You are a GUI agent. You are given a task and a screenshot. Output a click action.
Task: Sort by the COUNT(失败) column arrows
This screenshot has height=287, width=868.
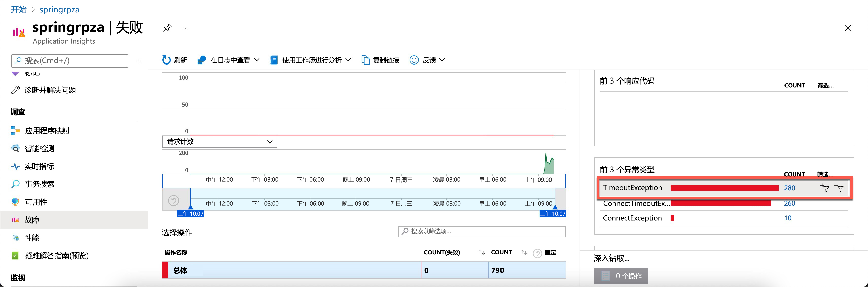coord(481,253)
